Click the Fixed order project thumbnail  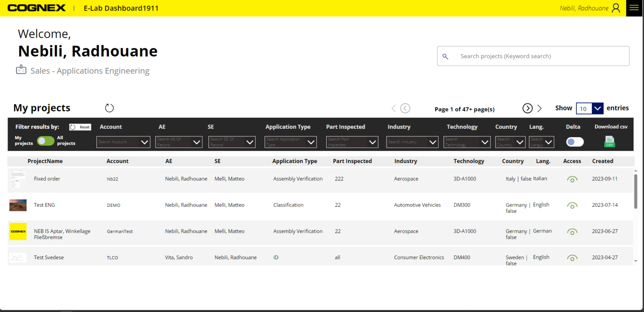tap(18, 179)
